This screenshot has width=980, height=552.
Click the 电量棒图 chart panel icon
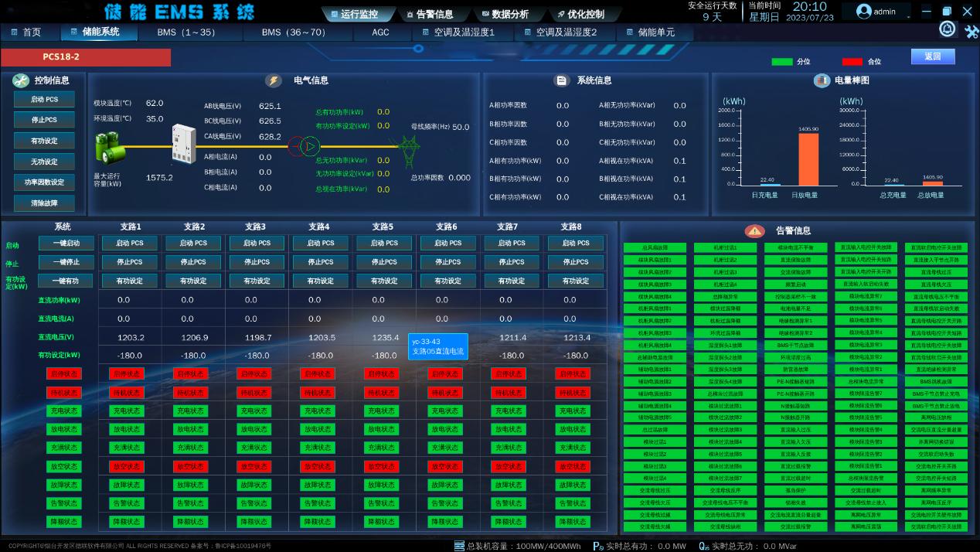coord(821,80)
